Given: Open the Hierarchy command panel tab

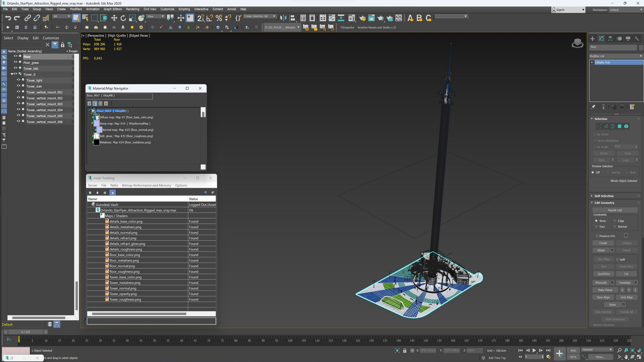Looking at the screenshot, I should pyautogui.click(x=610, y=39).
